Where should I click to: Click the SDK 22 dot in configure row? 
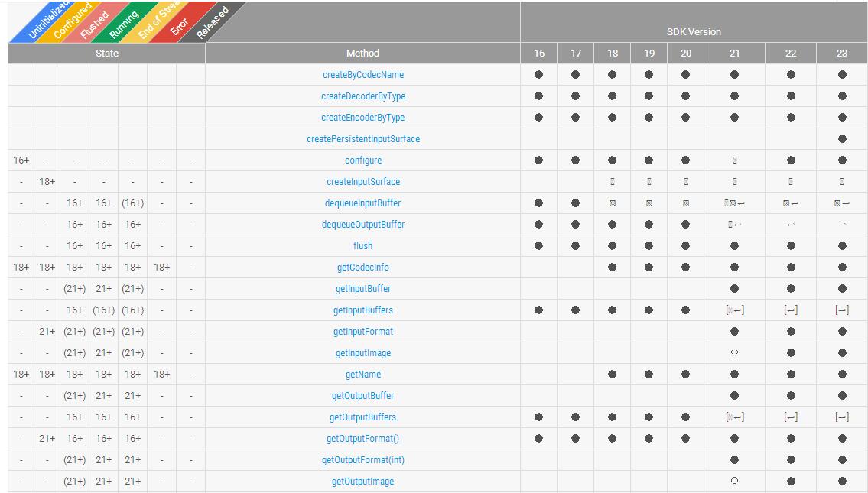pos(791,161)
